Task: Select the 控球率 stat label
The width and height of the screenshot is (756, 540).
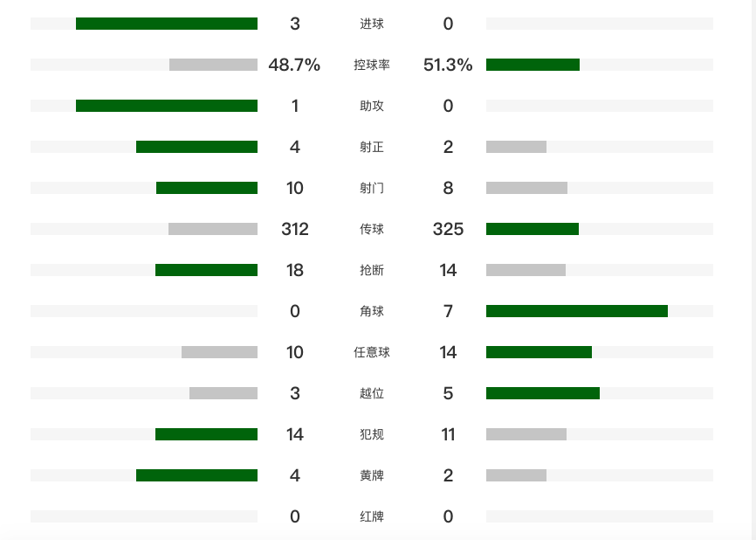Action: (x=371, y=65)
